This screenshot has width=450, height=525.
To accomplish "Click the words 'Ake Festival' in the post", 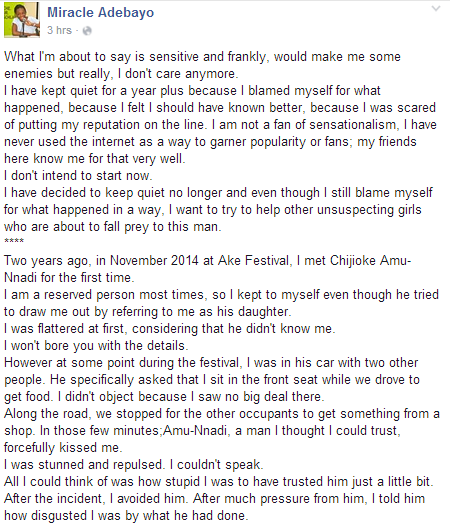I will point(253,260).
